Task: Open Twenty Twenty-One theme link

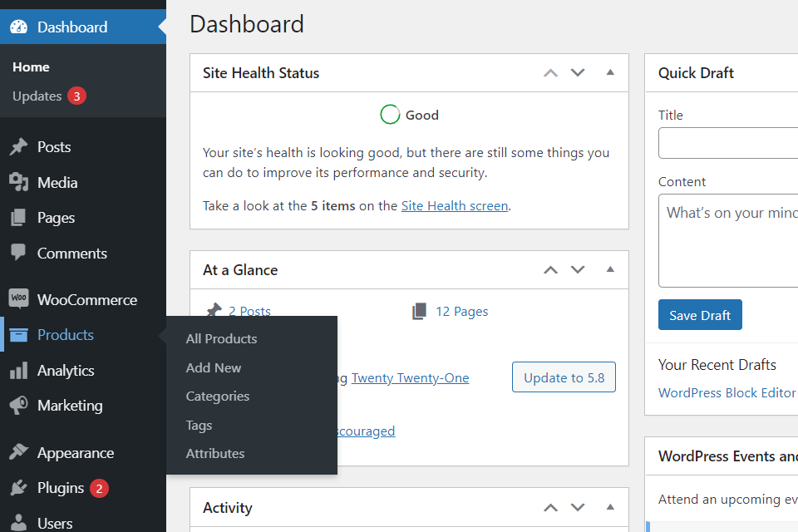Action: coord(410,377)
